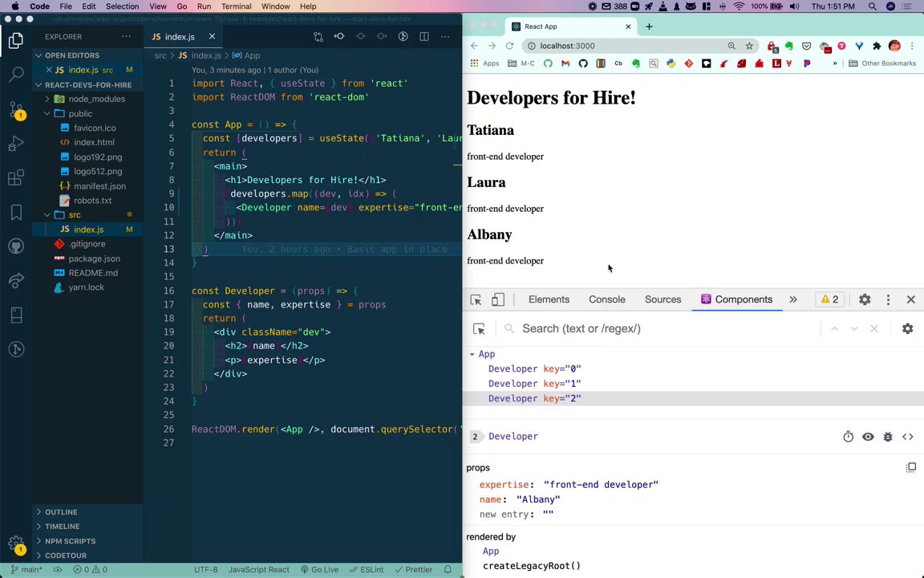Open the Terminal menu in the menu bar
Screen dimensions: 924x578
(237, 6)
